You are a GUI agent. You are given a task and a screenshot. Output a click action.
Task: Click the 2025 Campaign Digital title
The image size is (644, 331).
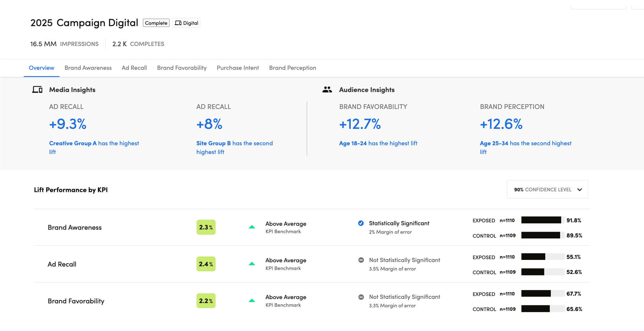pyautogui.click(x=84, y=23)
